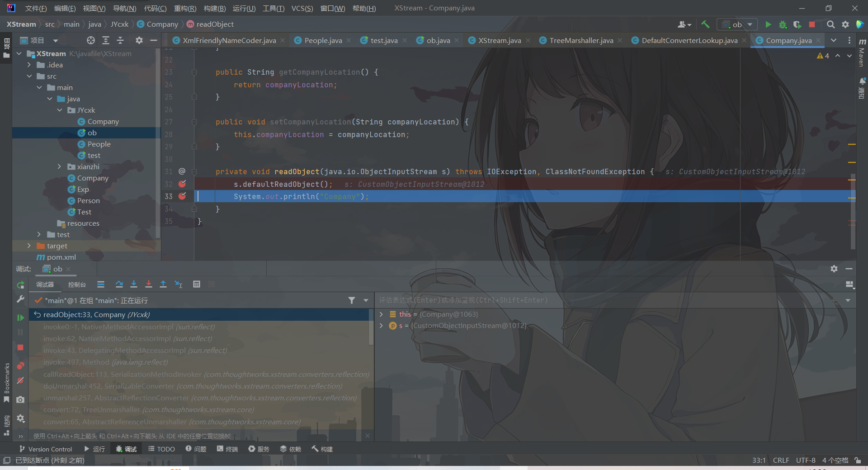Open Search Everywhere magnifier icon
Screen dimensions: 868x470
click(x=830, y=24)
